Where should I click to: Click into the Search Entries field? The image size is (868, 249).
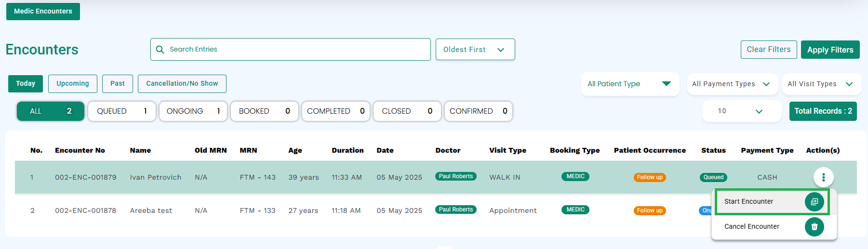[x=290, y=50]
